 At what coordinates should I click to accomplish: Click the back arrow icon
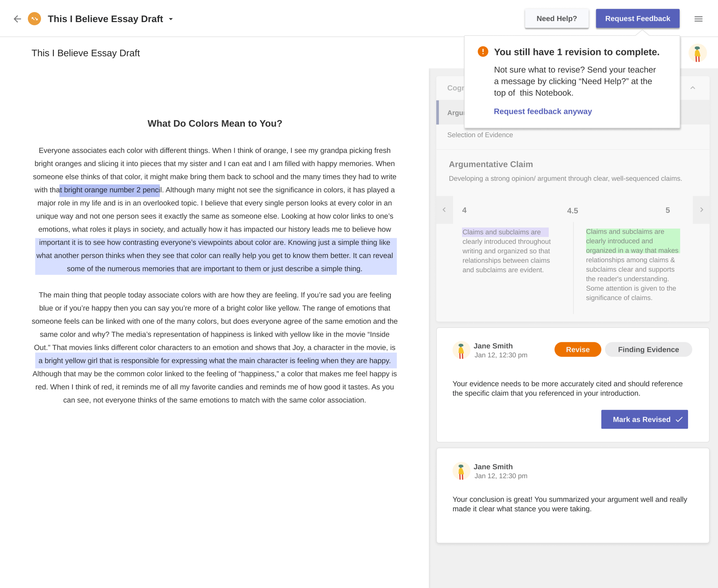coord(17,19)
